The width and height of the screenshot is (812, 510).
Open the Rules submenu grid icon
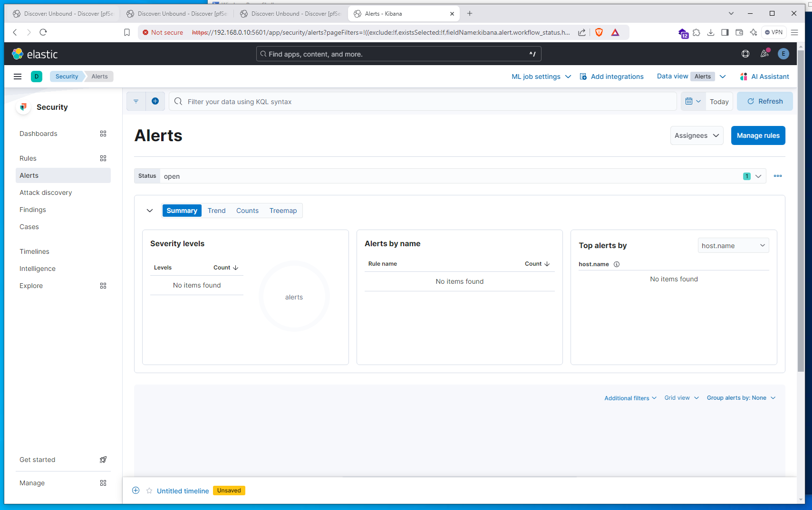(x=103, y=158)
